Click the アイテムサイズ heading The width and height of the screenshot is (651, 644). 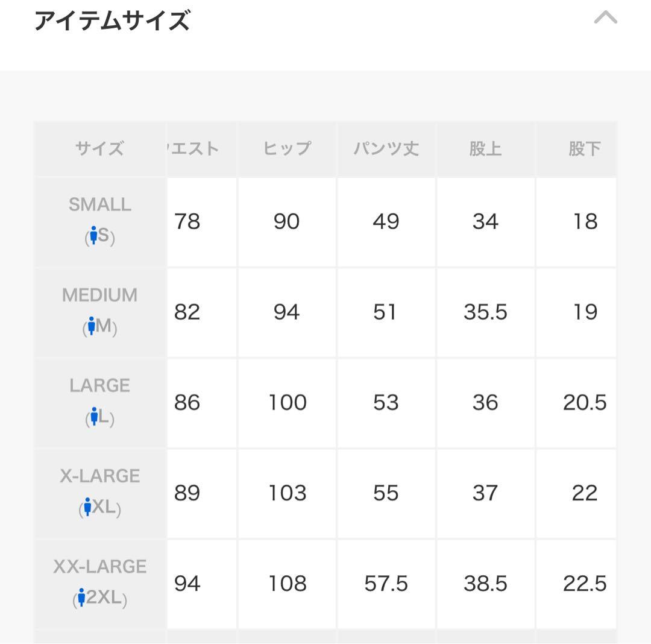tap(112, 21)
